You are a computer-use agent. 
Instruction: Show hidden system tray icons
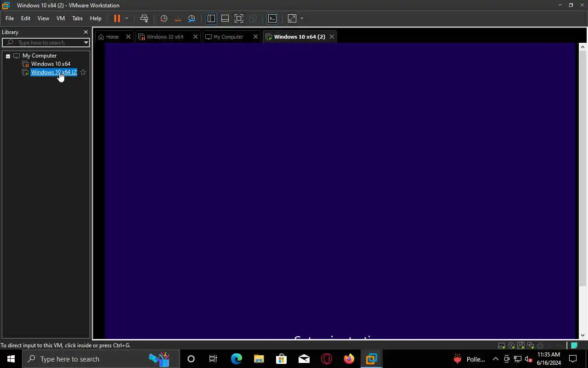(x=495, y=359)
